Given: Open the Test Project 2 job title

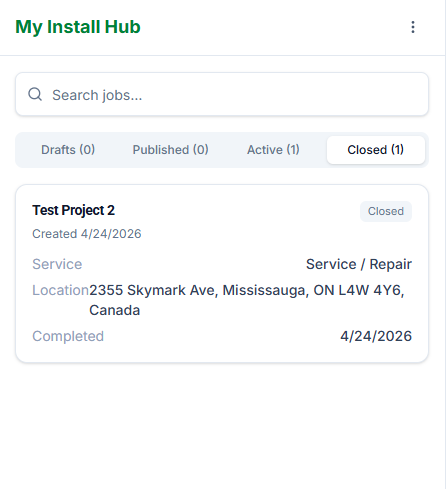Looking at the screenshot, I should click(73, 210).
